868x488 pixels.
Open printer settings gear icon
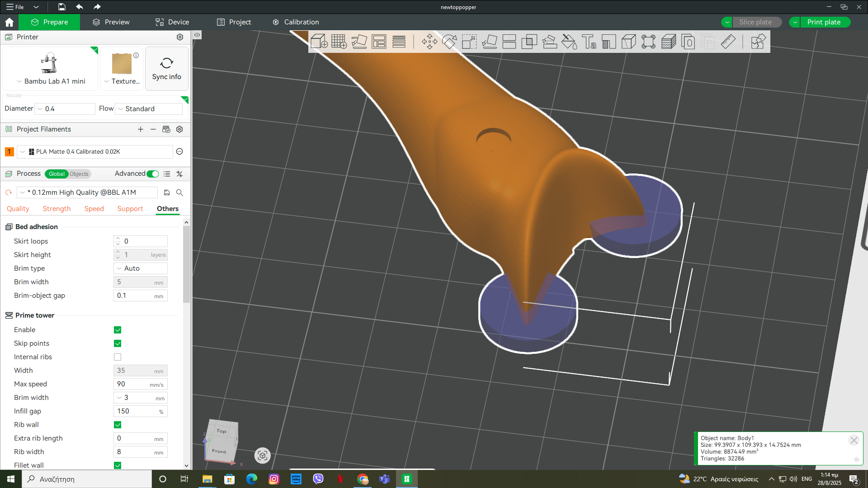pos(180,37)
